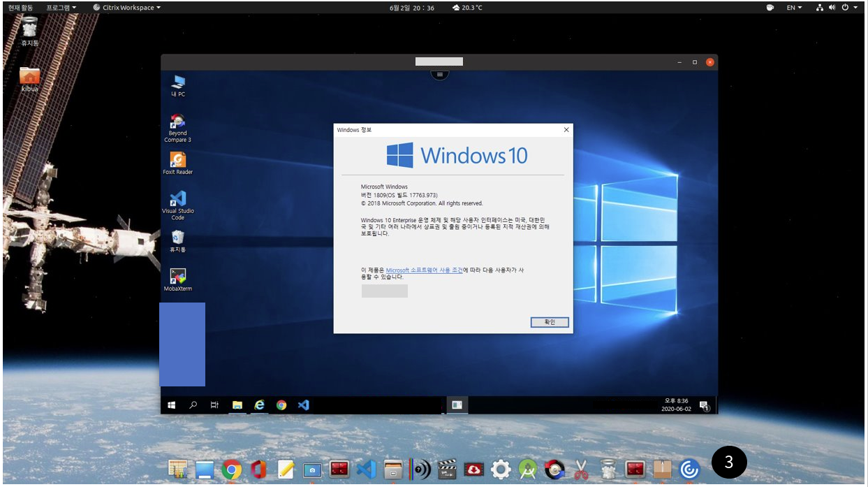Open the Citrix Workspace app menu
Screen dimensions: 868x487
tap(126, 8)
